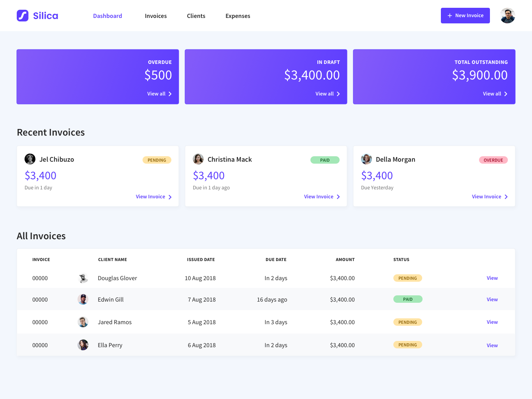Image resolution: width=532 pixels, height=399 pixels.
Task: Click the PAID badge on Edwin Gill's row
Action: click(408, 299)
